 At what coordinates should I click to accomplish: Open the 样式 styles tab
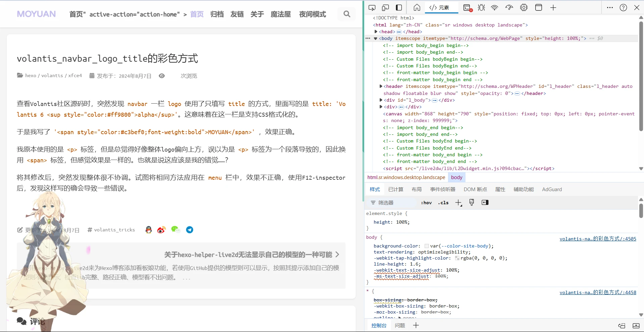tap(375, 189)
